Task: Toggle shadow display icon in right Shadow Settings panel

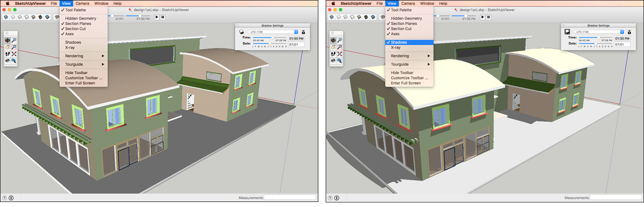Action: coord(568,32)
